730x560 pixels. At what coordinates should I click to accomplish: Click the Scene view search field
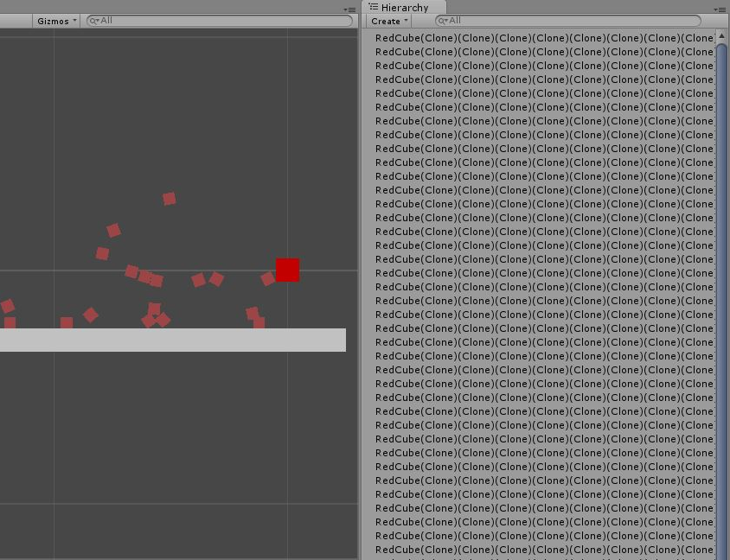(x=220, y=21)
